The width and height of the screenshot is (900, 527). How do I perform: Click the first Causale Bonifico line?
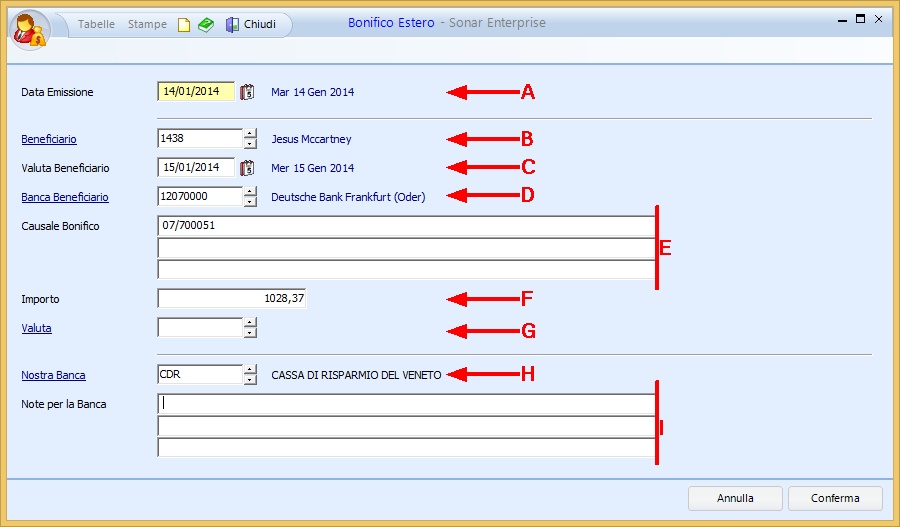(405, 226)
